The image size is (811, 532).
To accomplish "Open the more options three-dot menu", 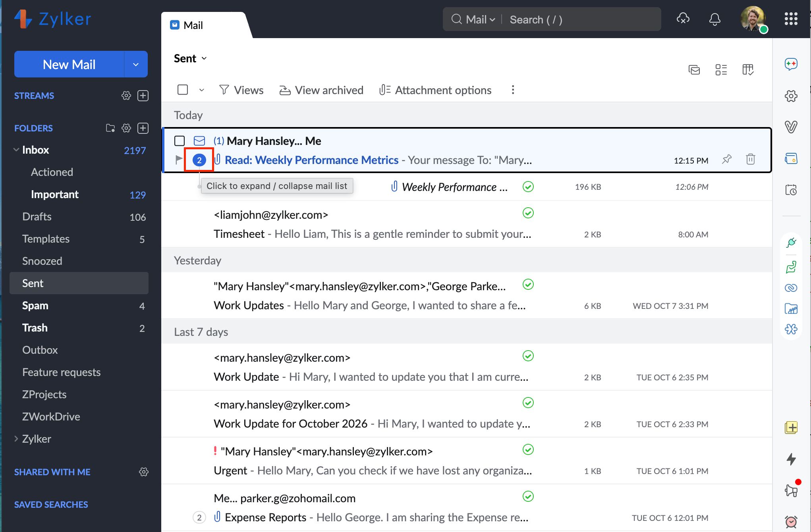I will coord(513,90).
